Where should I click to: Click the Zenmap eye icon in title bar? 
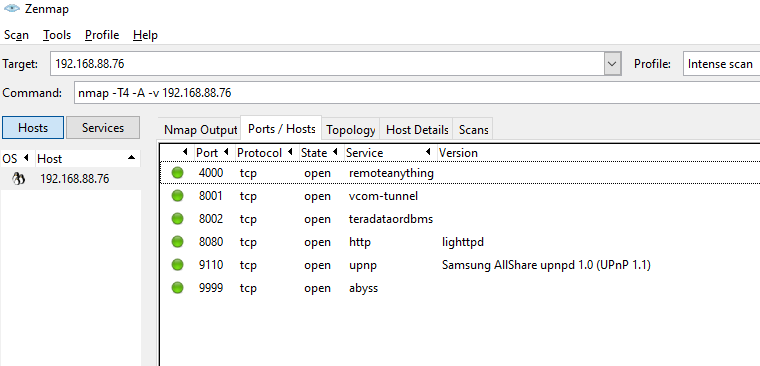click(x=11, y=9)
